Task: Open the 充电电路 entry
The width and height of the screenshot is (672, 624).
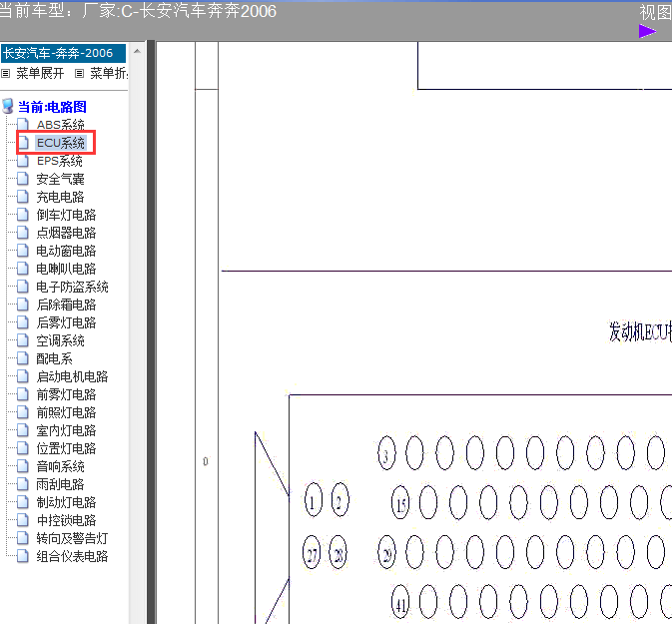Action: tap(61, 197)
